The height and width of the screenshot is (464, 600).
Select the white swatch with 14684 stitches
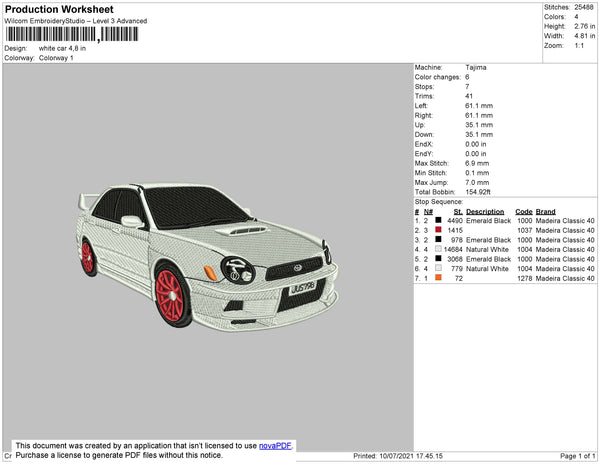click(x=438, y=249)
